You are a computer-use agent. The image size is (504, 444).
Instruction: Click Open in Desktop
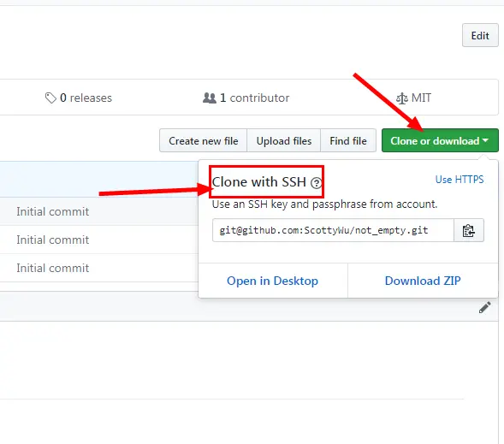click(x=273, y=281)
